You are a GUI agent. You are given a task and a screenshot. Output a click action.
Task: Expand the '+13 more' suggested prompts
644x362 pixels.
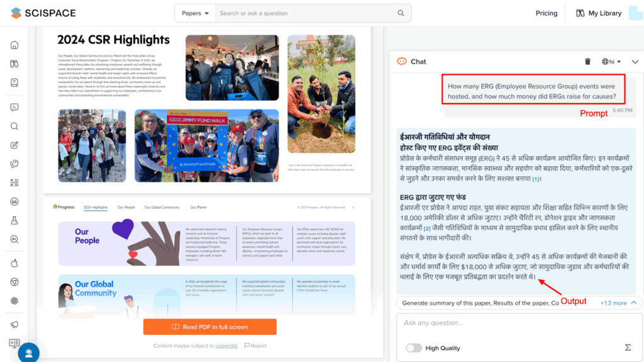(x=619, y=303)
